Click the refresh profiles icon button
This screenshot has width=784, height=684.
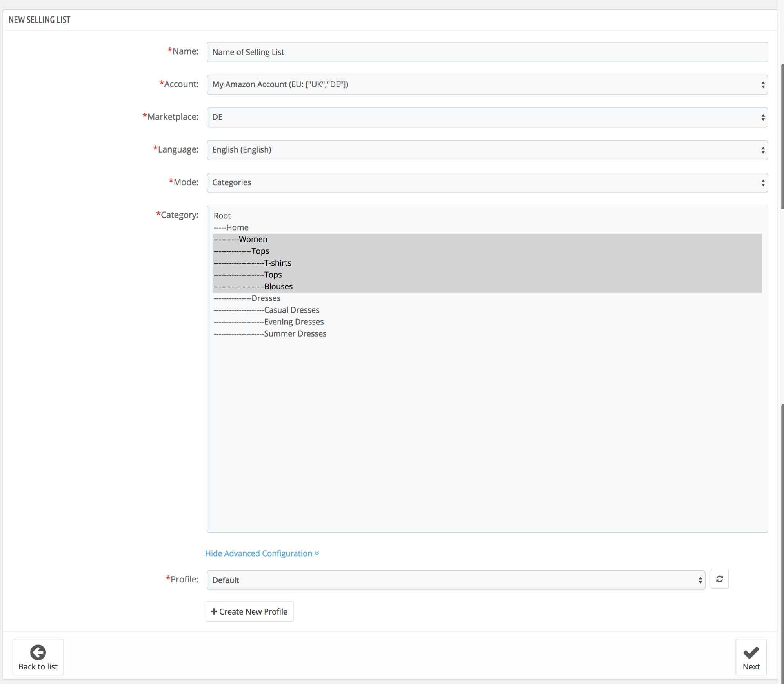pyautogui.click(x=719, y=579)
